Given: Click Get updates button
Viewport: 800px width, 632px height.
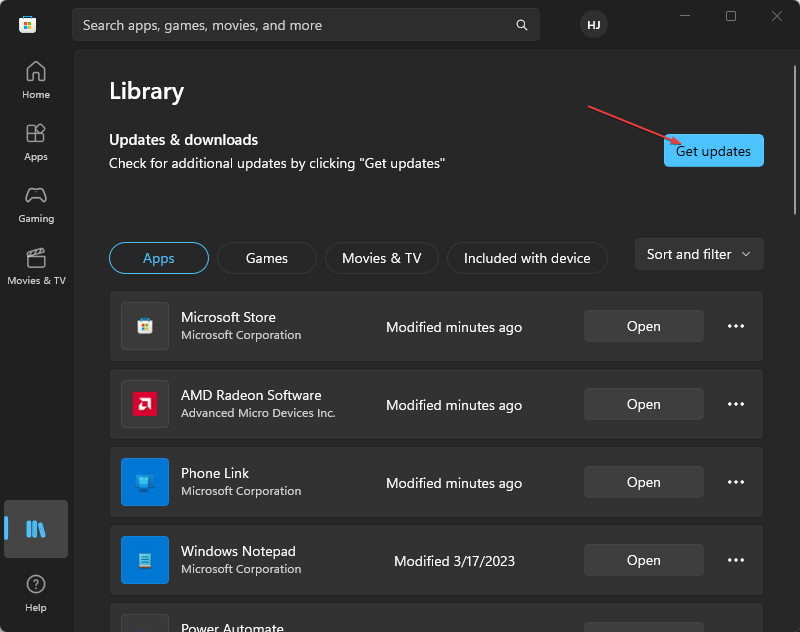Looking at the screenshot, I should [x=713, y=150].
